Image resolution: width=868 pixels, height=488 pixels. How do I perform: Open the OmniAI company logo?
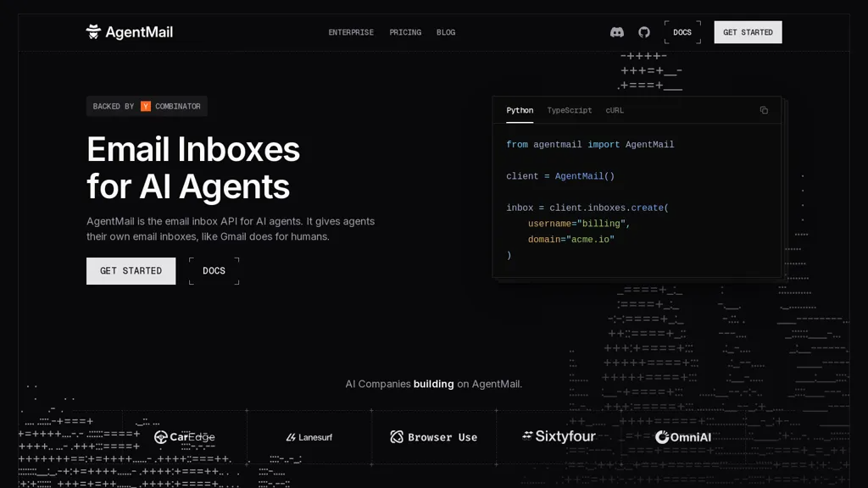(683, 437)
